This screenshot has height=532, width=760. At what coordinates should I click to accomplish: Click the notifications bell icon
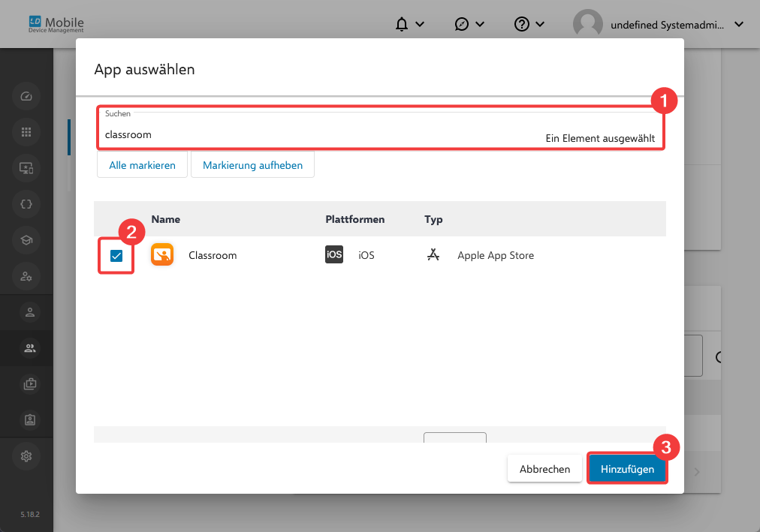click(401, 24)
